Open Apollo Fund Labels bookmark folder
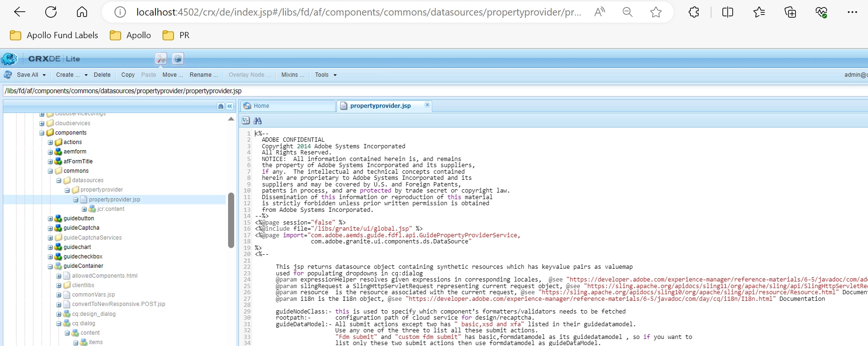 (54, 35)
